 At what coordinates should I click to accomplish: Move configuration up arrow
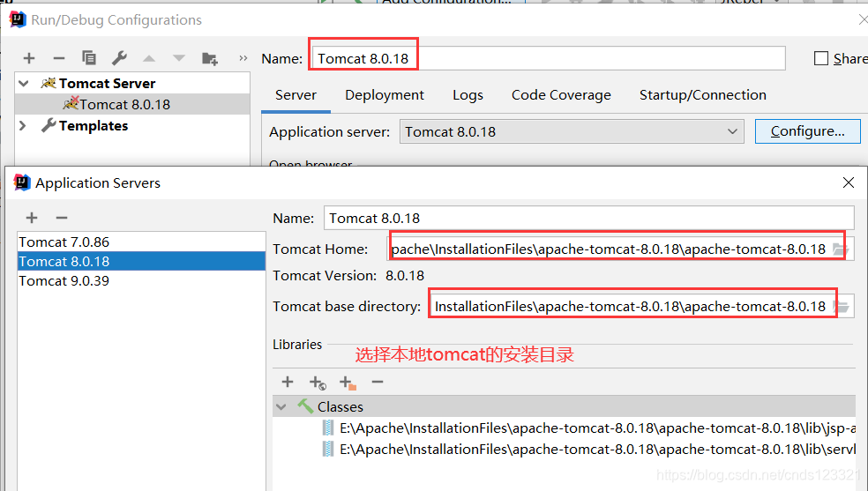tap(149, 58)
